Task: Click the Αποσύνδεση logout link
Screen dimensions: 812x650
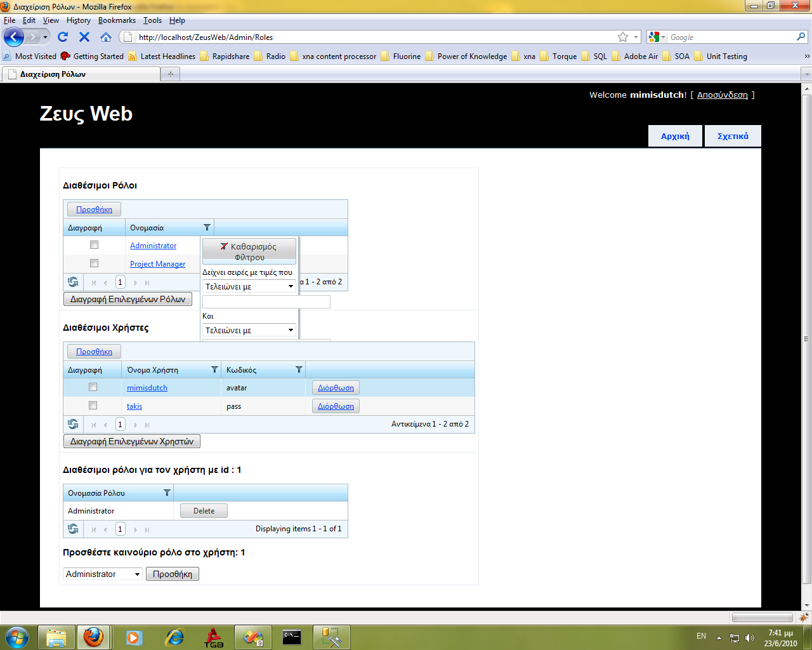Action: pyautogui.click(x=723, y=95)
